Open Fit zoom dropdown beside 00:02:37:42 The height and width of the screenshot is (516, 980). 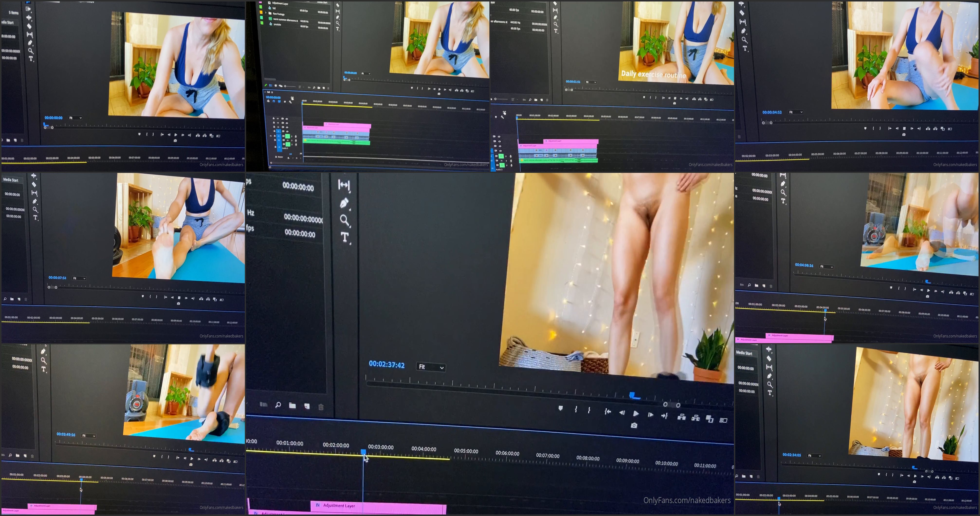[x=431, y=367]
